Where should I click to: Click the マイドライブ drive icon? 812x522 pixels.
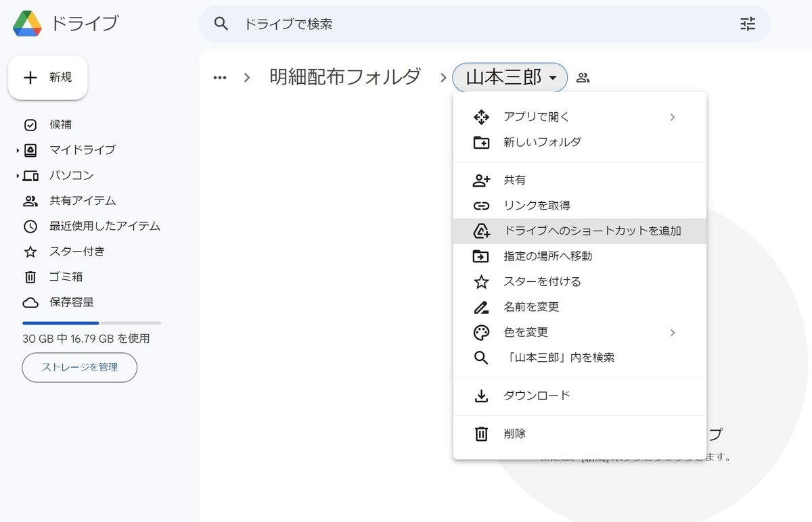point(30,150)
